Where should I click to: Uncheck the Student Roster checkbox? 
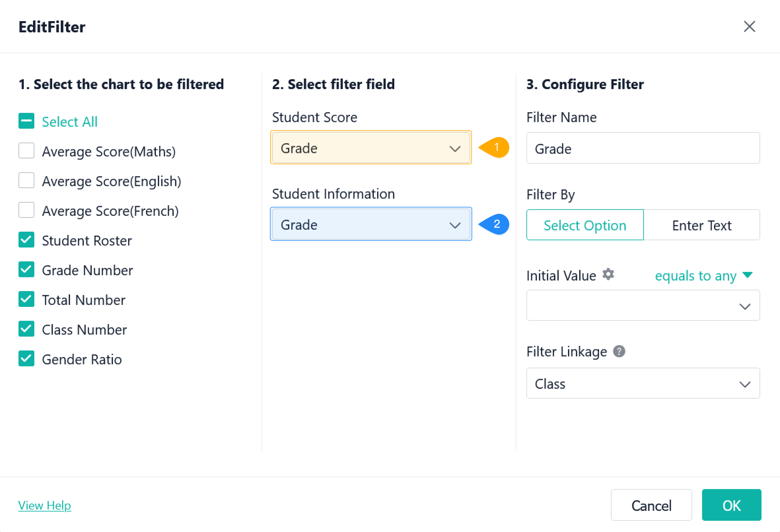pyautogui.click(x=26, y=240)
